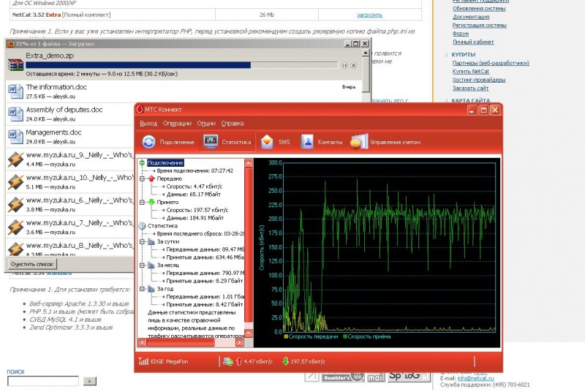Open the Контакты contacts icon

click(307, 142)
